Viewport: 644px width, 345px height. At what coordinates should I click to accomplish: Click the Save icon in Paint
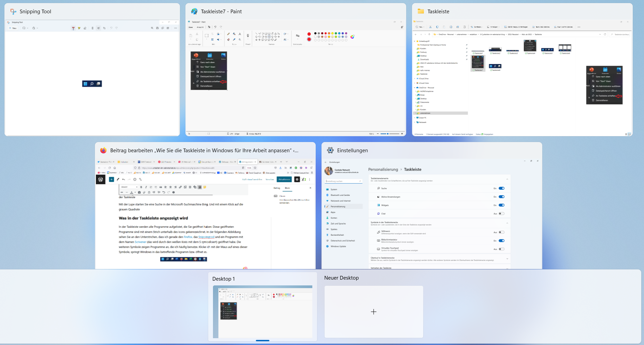(209, 27)
